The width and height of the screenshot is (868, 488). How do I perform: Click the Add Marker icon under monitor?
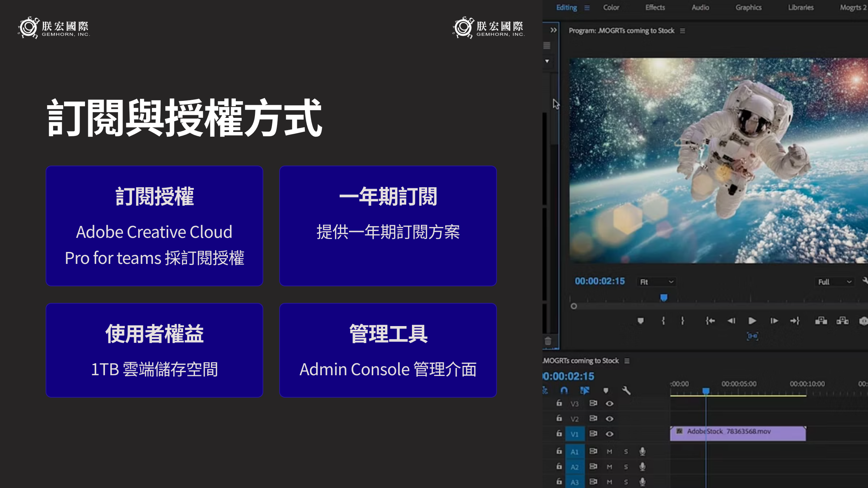pos(641,321)
